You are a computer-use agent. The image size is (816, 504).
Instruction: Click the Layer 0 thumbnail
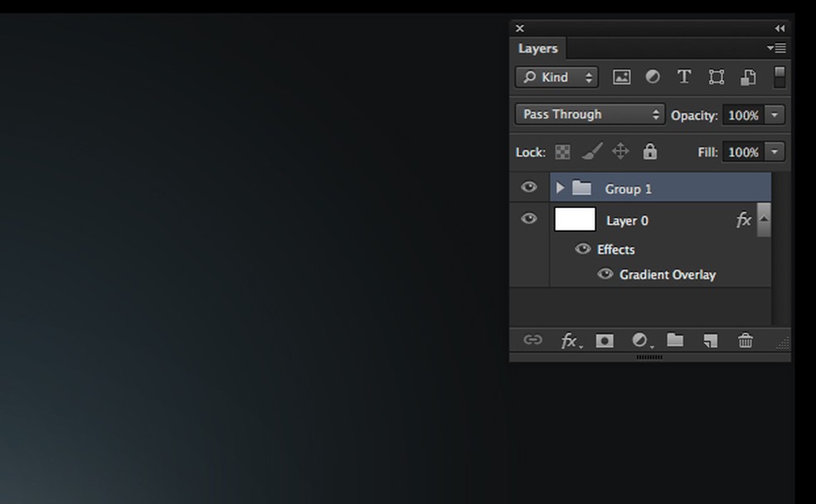(575, 219)
